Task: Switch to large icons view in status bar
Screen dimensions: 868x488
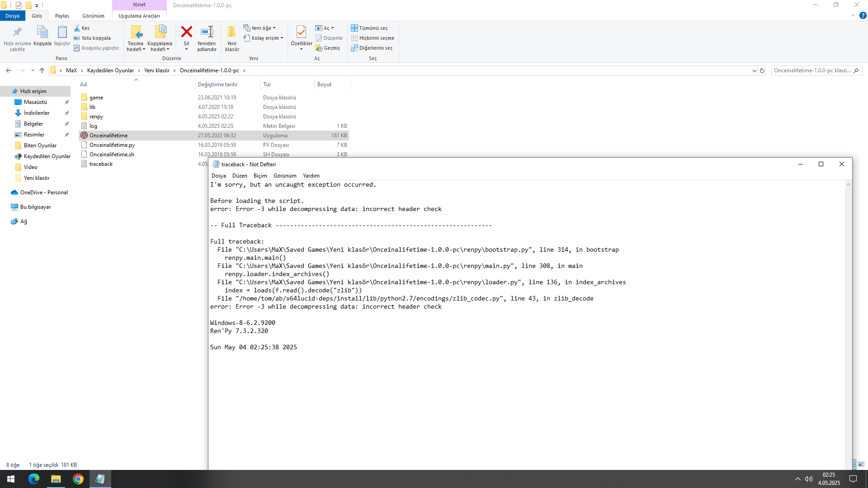Action: point(861,465)
